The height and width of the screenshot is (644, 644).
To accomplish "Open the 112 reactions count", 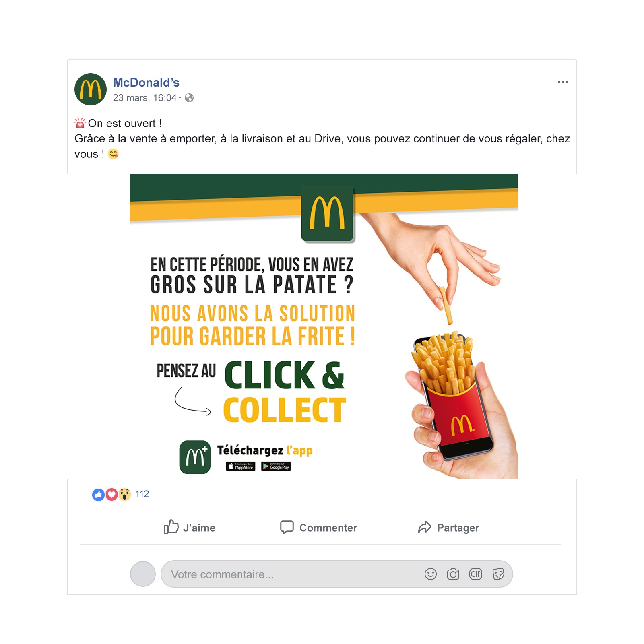I will coord(142,494).
